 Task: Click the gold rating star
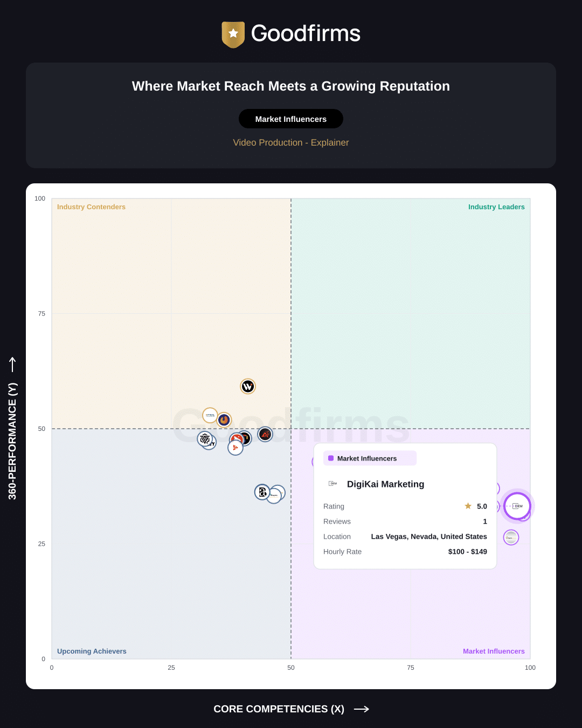[x=468, y=506]
